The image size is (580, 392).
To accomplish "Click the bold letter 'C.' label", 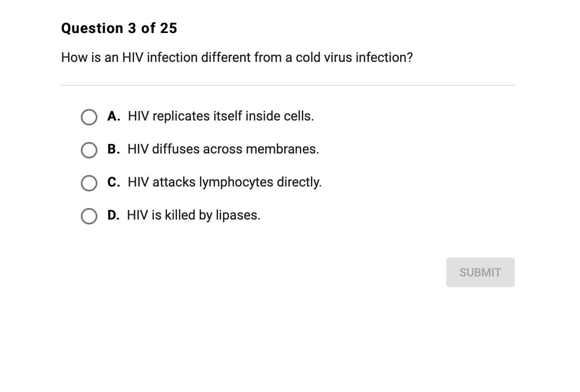I will coord(113,182).
